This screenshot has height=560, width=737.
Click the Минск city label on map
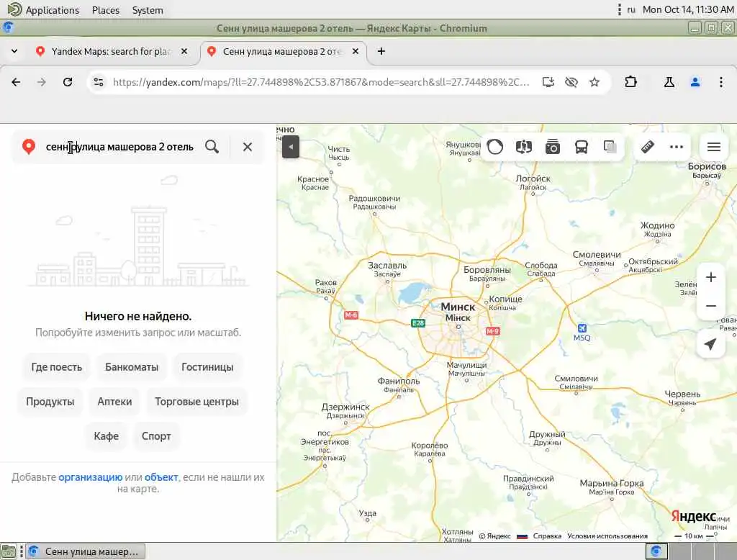pyautogui.click(x=458, y=307)
